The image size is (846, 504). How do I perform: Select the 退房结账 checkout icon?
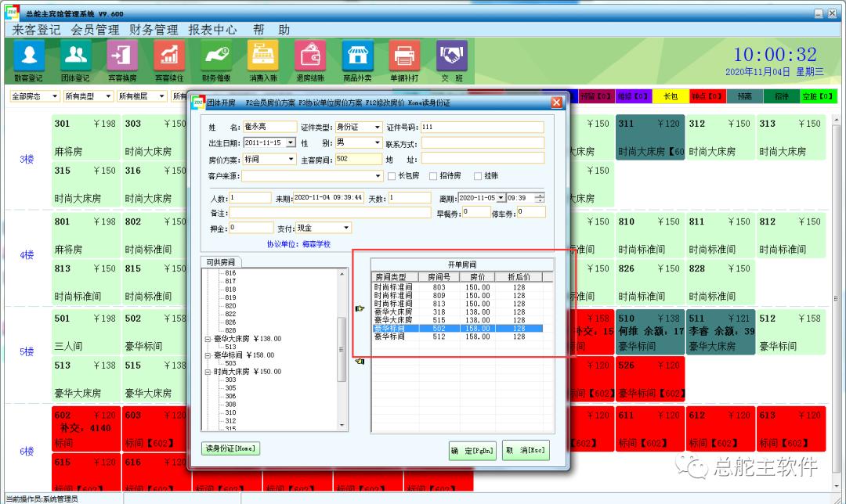(x=310, y=55)
